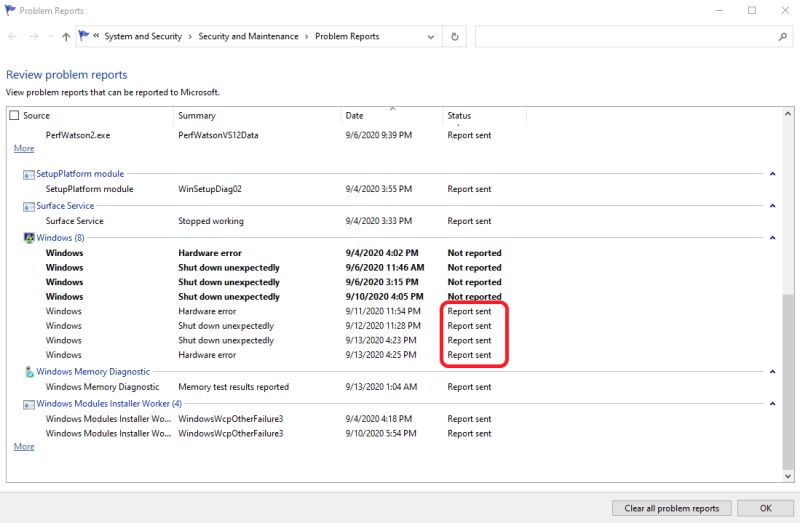Navigate to System and Security breadcrumb

(143, 36)
